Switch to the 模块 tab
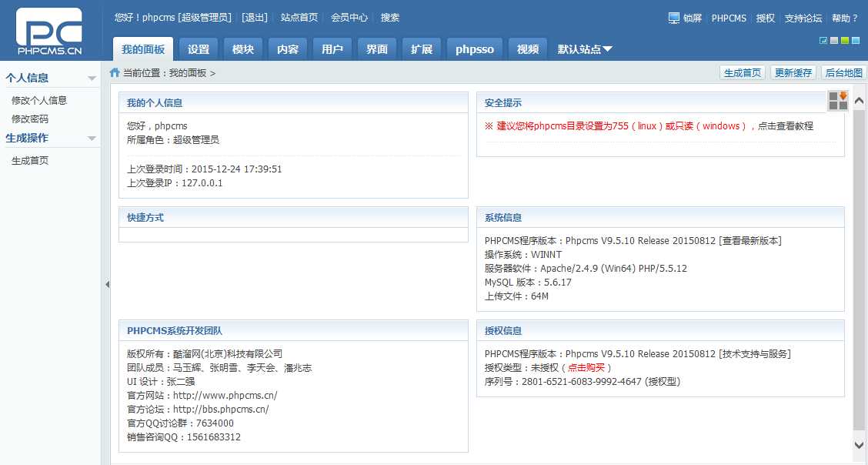 click(x=243, y=49)
